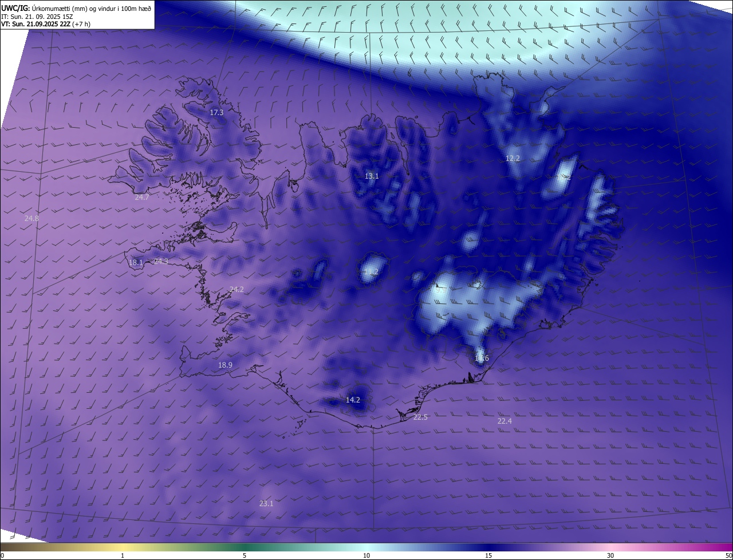Click the 13.6 value by the southeast glacier
733x560 pixels.
point(482,358)
